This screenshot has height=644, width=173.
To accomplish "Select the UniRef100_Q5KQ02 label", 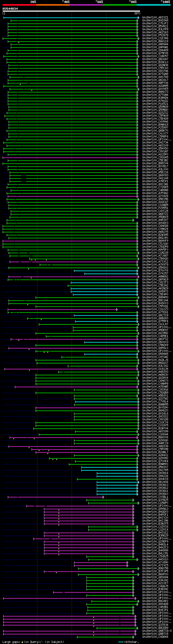I will [x=155, y=268].
